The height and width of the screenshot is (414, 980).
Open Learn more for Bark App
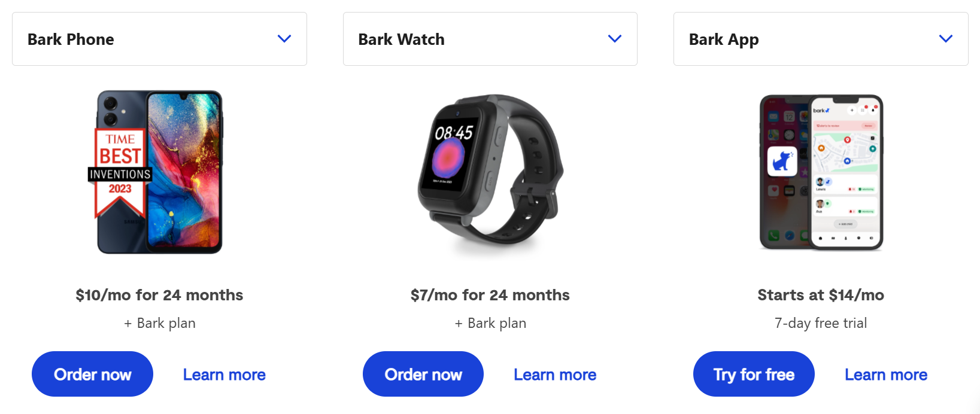click(x=886, y=375)
